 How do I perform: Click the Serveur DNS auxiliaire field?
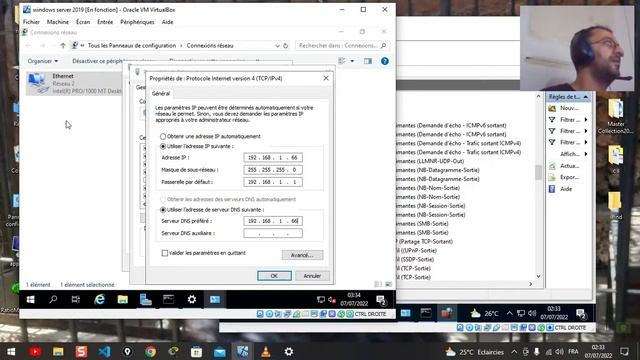(x=273, y=233)
